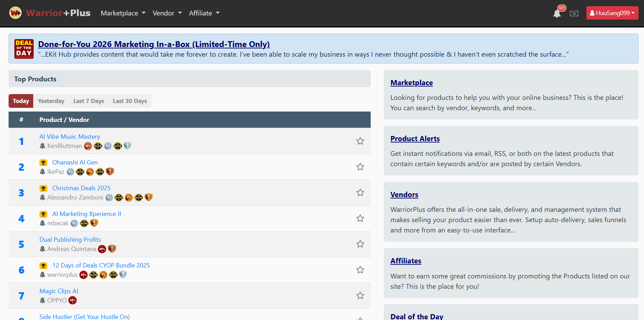Click bell icon next to KenBluttman

tap(43, 146)
